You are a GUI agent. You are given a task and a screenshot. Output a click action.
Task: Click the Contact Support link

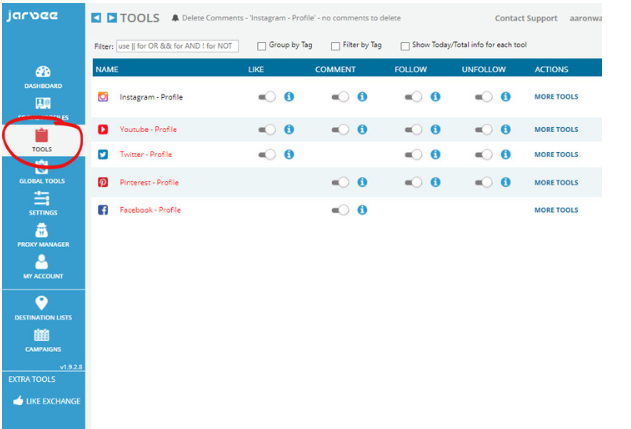coord(525,18)
